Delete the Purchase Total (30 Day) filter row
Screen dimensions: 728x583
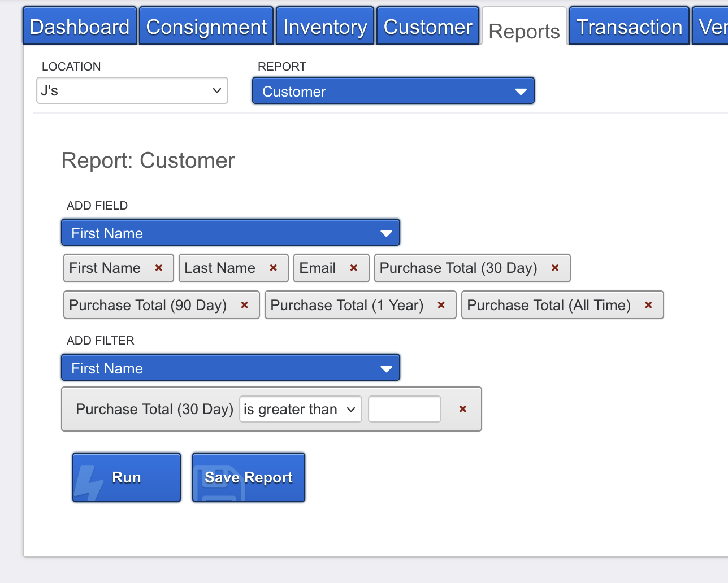[x=463, y=409]
